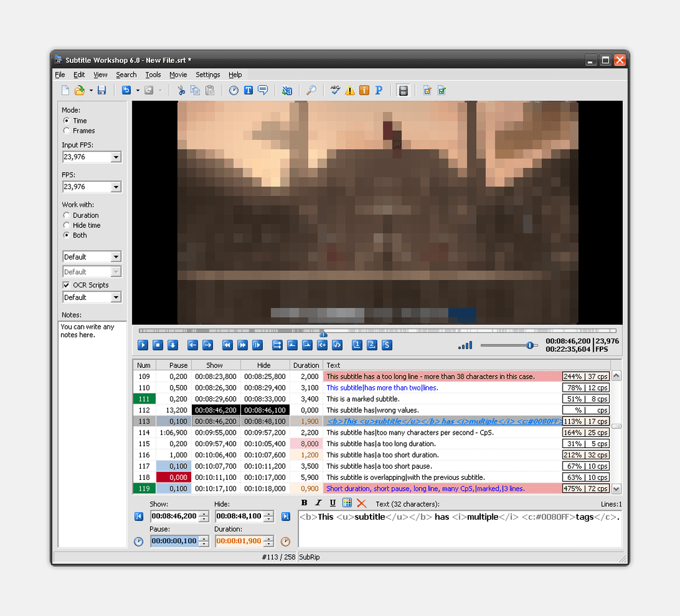Screen dimensions: 680x616
Task: Apply bold formatting to subtitle text
Action: tap(304, 502)
